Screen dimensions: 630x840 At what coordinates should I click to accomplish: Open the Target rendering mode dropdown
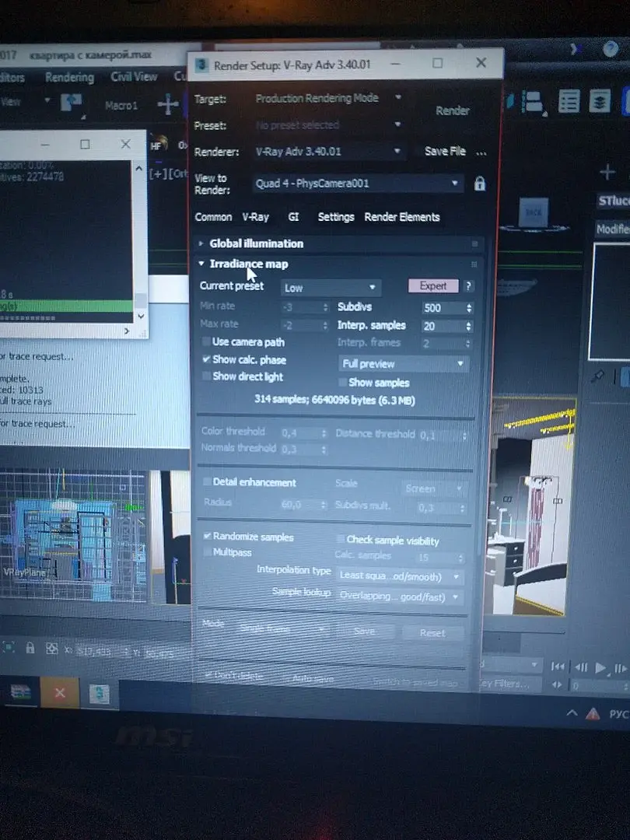328,98
